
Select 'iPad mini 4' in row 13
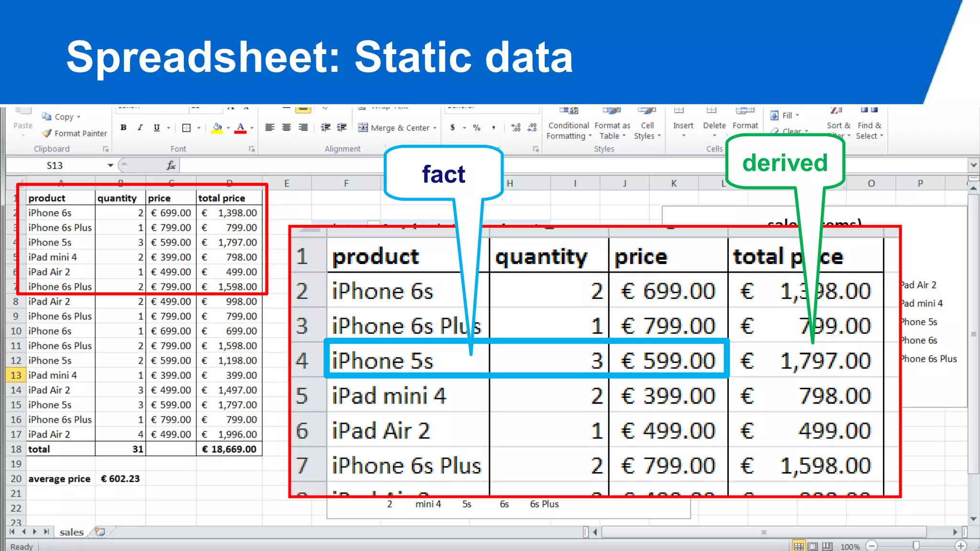[x=60, y=375]
